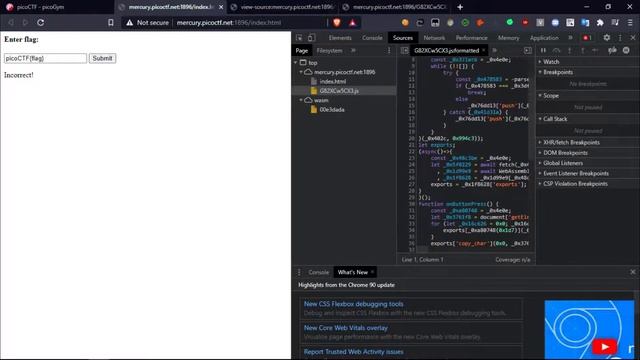
Task: Click the red error count badge
Action: tap(587, 38)
